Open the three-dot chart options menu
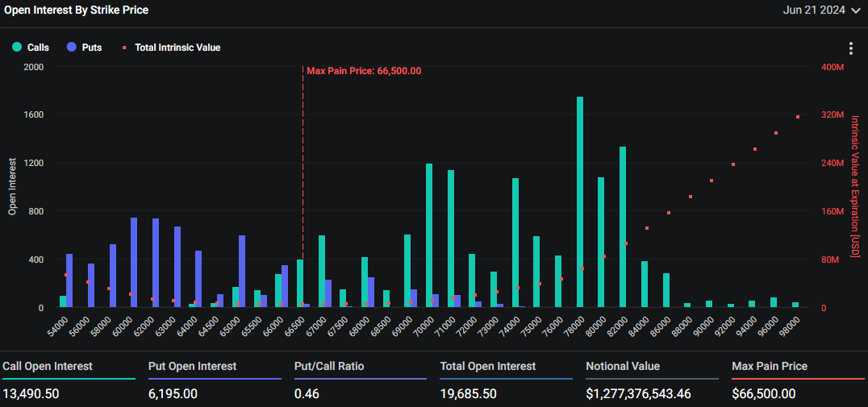 (850, 48)
